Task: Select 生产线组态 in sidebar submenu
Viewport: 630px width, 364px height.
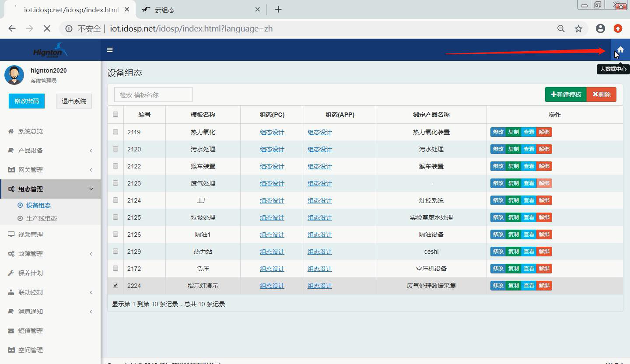Action: [x=41, y=218]
